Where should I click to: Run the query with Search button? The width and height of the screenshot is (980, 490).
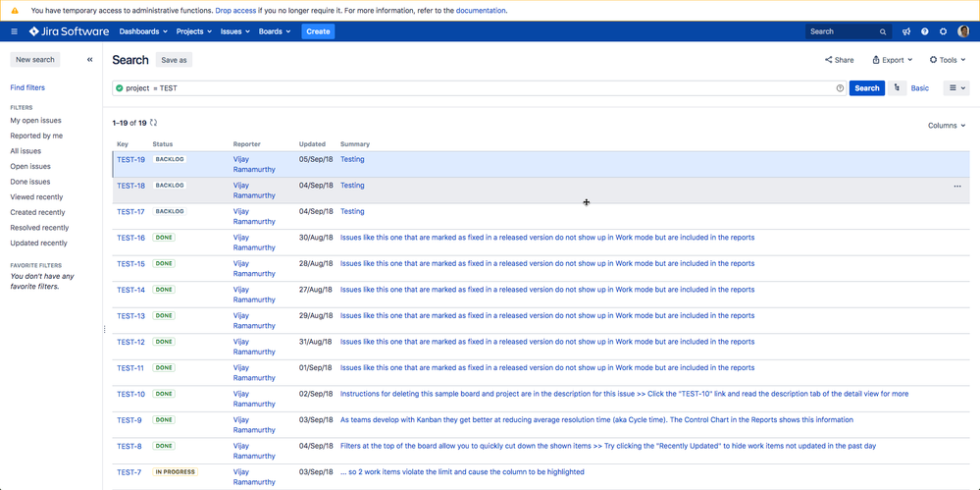(x=867, y=88)
